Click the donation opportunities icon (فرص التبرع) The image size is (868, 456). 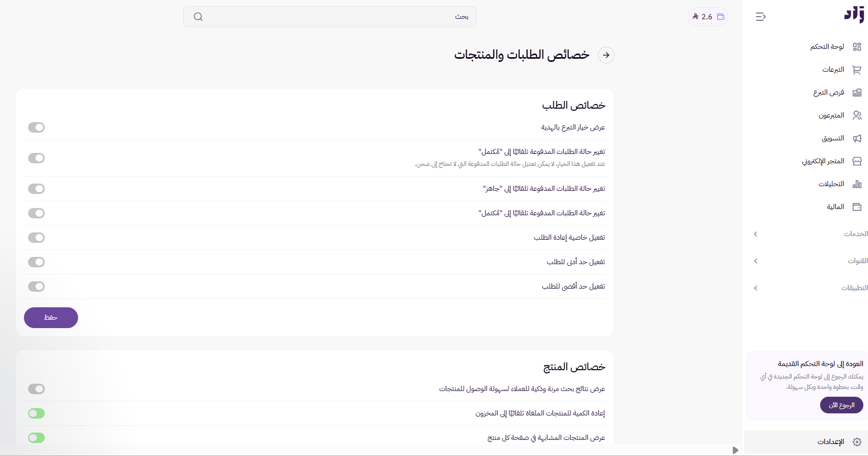857,93
